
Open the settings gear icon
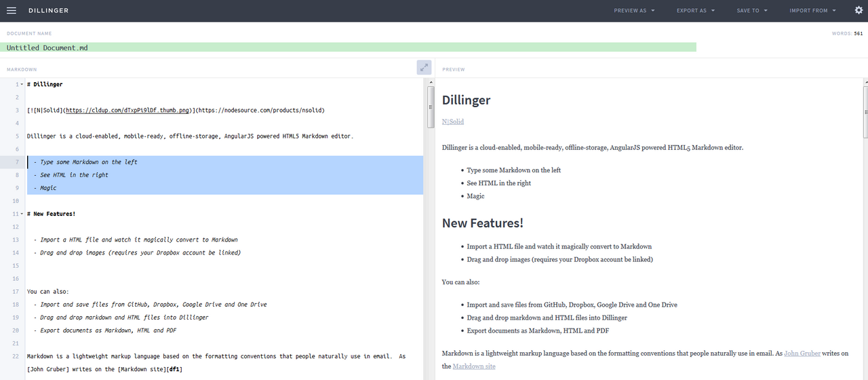coord(859,10)
